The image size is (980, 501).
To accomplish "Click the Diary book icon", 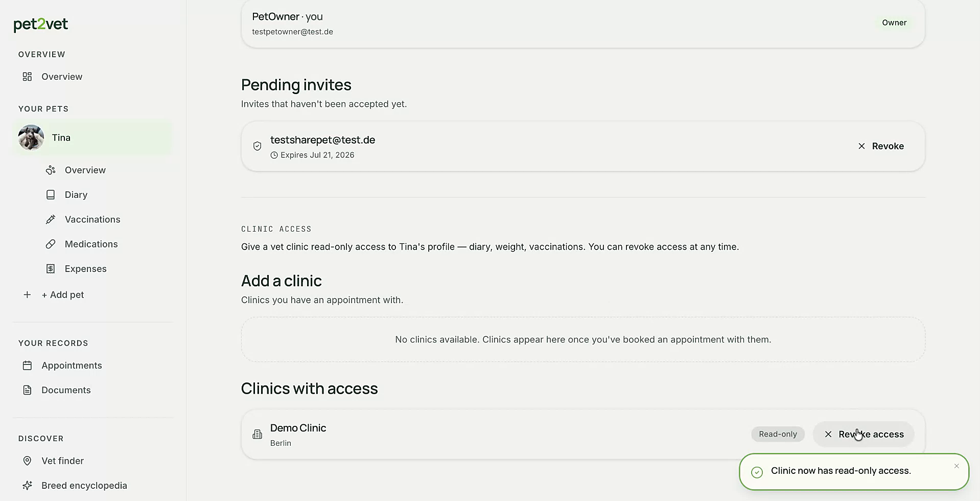I will (x=51, y=195).
